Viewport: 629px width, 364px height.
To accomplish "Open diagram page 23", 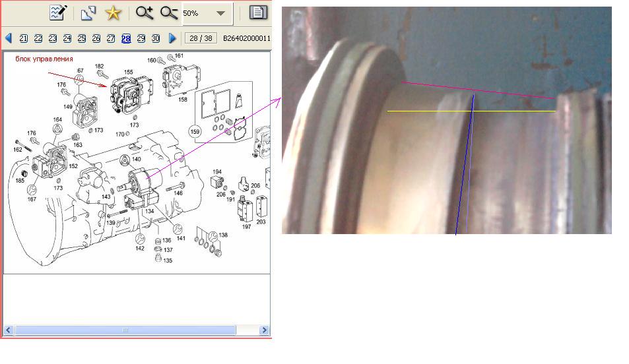I will (53, 38).
